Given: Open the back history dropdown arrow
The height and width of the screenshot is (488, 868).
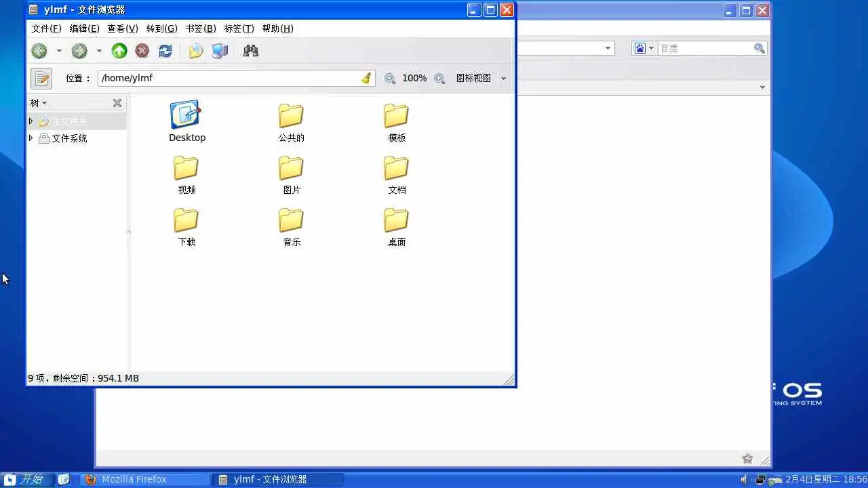Looking at the screenshot, I should tap(59, 51).
